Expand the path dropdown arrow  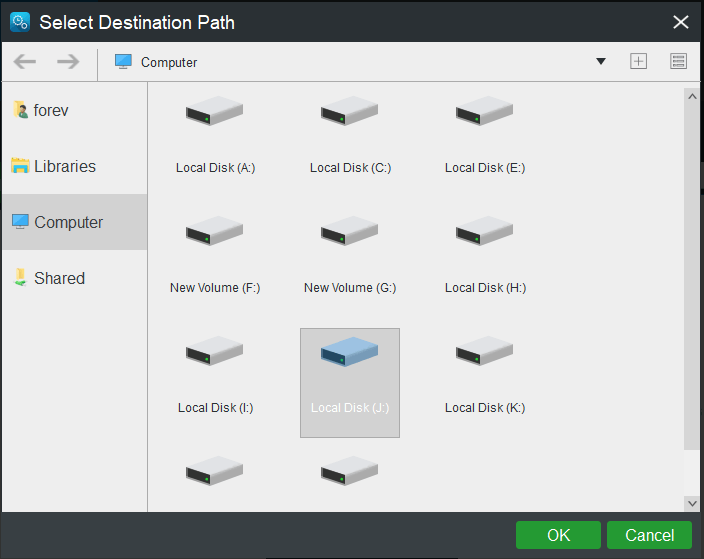coord(601,62)
